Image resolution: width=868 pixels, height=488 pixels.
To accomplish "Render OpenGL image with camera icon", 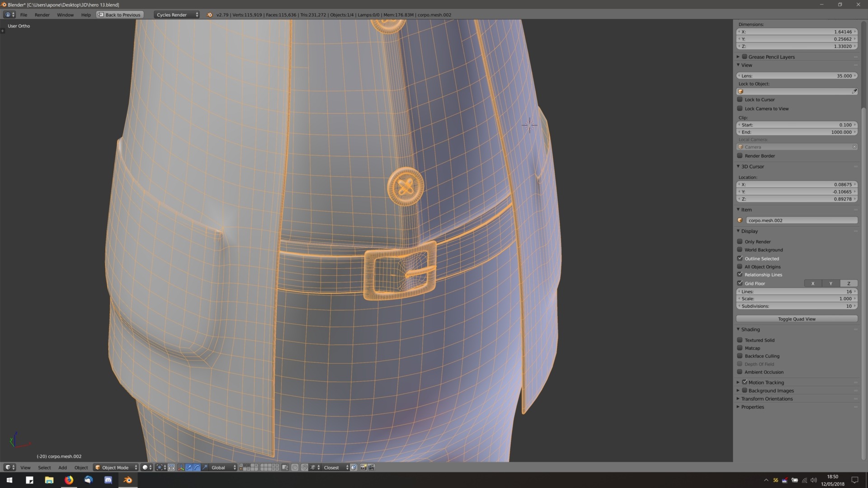I will 363,468.
